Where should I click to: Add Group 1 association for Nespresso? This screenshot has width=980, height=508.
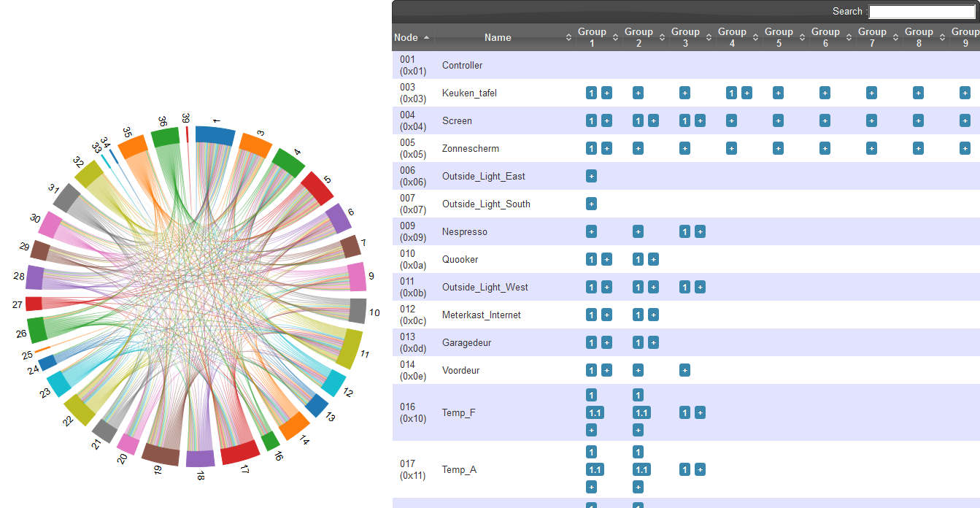pos(591,231)
